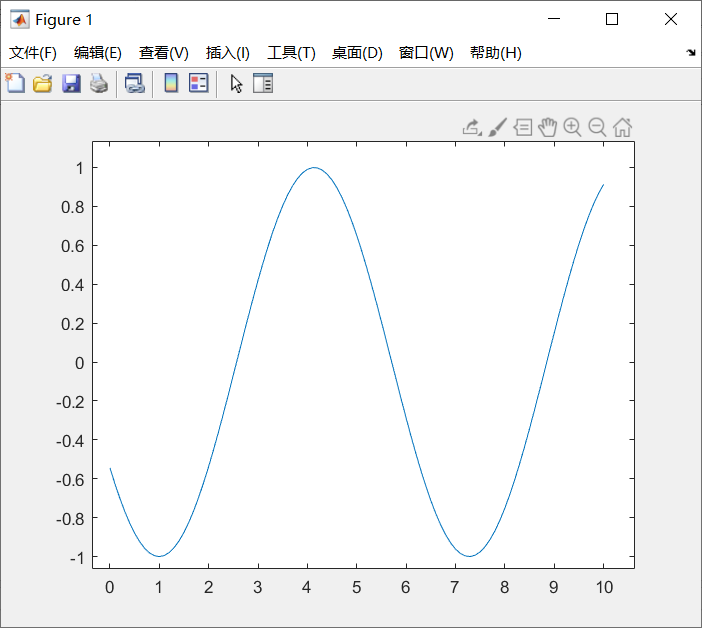This screenshot has width=702, height=628.
Task: Click the Figure 1 title text
Action: pos(64,20)
